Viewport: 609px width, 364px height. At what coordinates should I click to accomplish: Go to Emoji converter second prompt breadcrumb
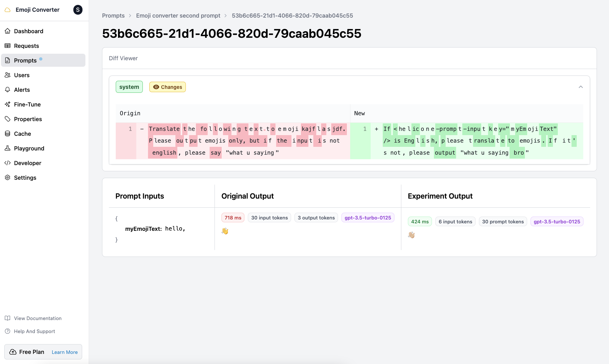pos(178,15)
